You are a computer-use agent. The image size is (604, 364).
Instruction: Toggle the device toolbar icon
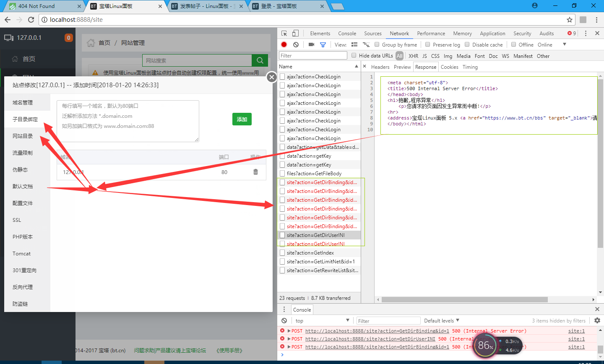[x=295, y=34]
